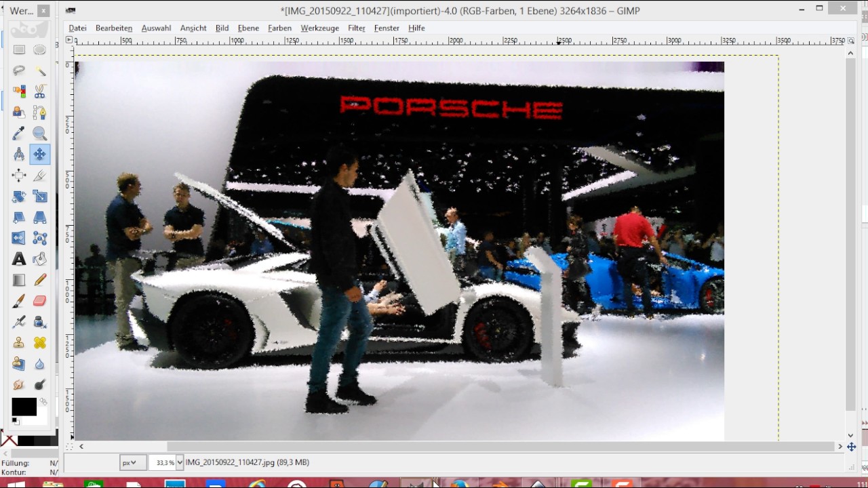This screenshot has height=488, width=868.
Task: Select the Alignment tool
Action: pos(19,176)
